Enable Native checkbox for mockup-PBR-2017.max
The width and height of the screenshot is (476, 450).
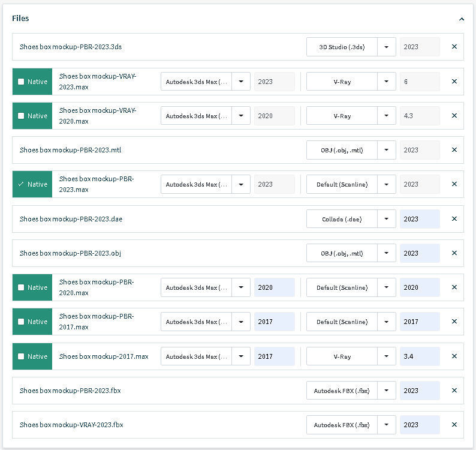coord(22,322)
